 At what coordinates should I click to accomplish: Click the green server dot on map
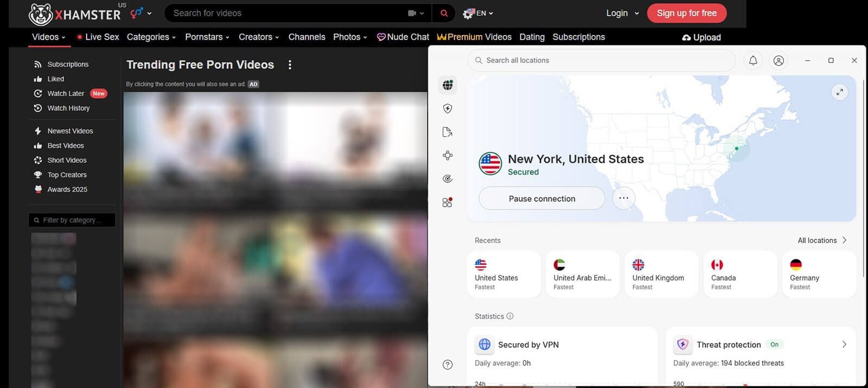[737, 148]
